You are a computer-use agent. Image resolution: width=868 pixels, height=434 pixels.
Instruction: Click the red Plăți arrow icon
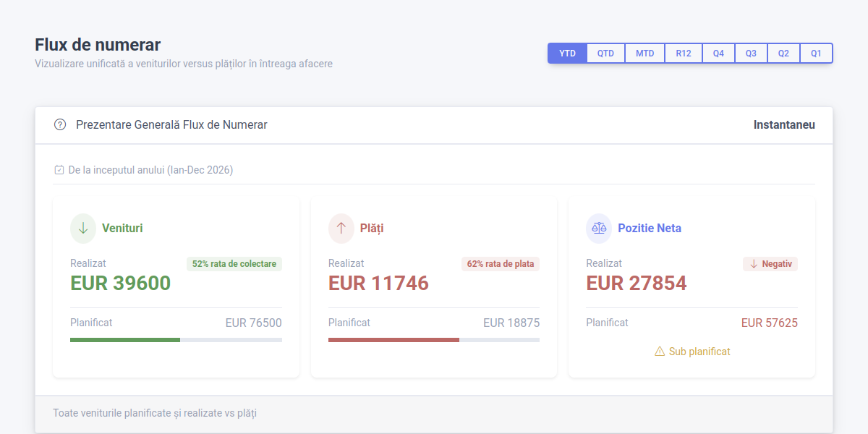(x=341, y=228)
